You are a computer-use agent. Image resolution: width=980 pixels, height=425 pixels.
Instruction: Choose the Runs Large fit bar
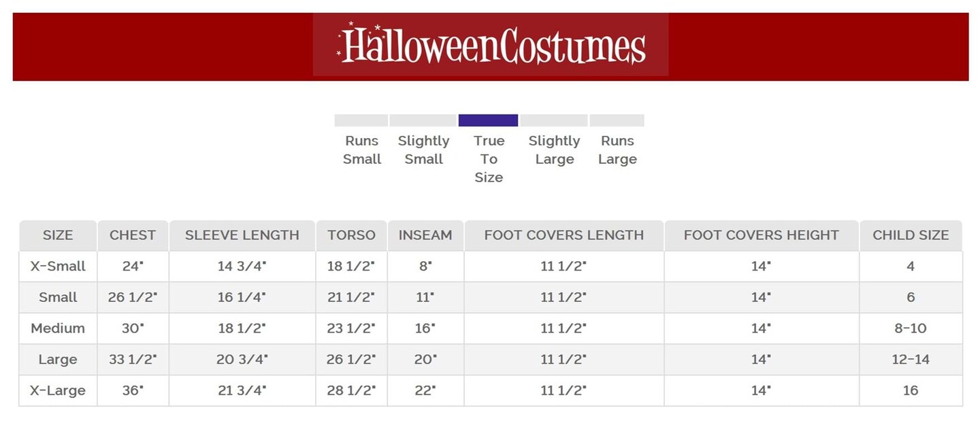coord(617,120)
